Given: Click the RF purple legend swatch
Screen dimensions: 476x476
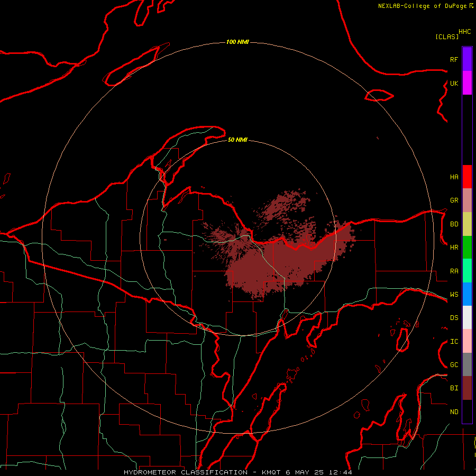Looking at the screenshot, I should (467, 59).
